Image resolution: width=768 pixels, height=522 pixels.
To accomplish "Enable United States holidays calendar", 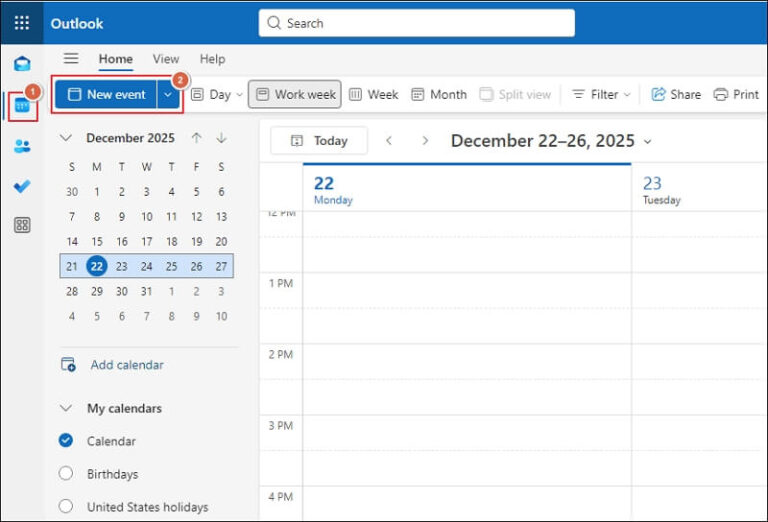I will 66,506.
